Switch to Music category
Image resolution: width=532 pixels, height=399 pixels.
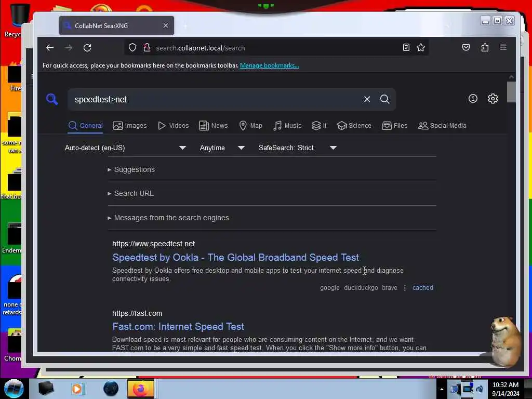coord(287,126)
